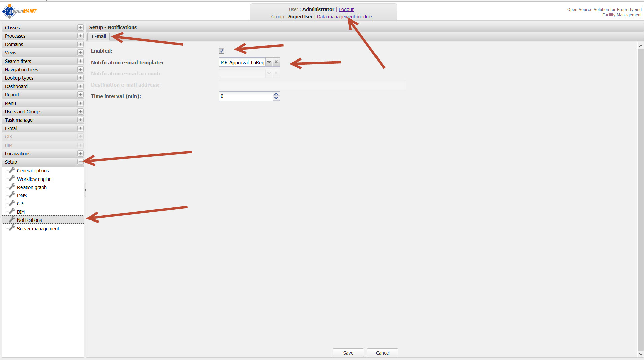Viewport: 644px width, 361px height.
Task: Collapse the Setup section
Action: click(x=80, y=162)
